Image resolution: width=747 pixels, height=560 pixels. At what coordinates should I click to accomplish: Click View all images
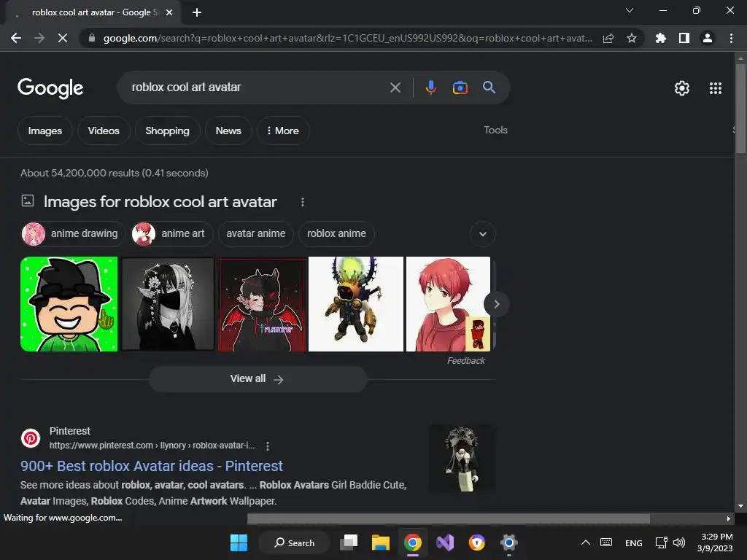pos(258,379)
